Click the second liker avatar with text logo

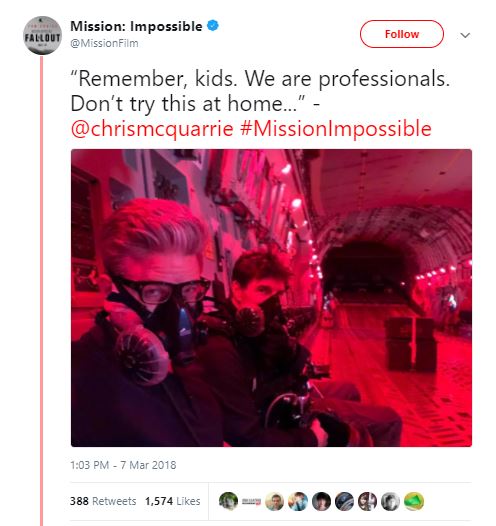tap(252, 502)
